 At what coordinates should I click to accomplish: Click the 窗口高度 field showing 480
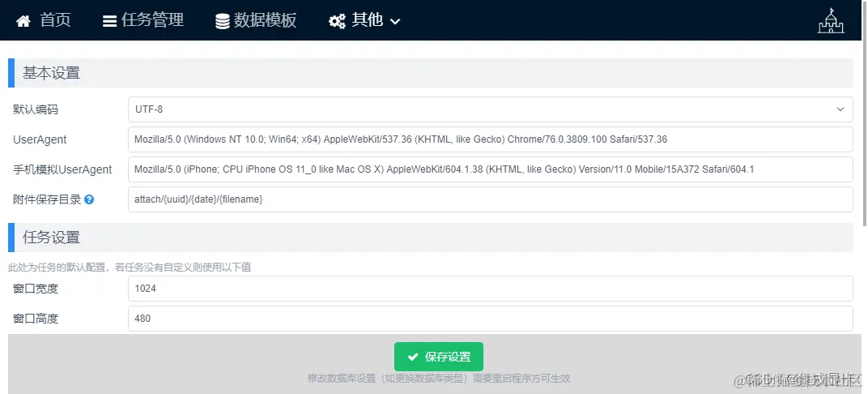pyautogui.click(x=491, y=318)
